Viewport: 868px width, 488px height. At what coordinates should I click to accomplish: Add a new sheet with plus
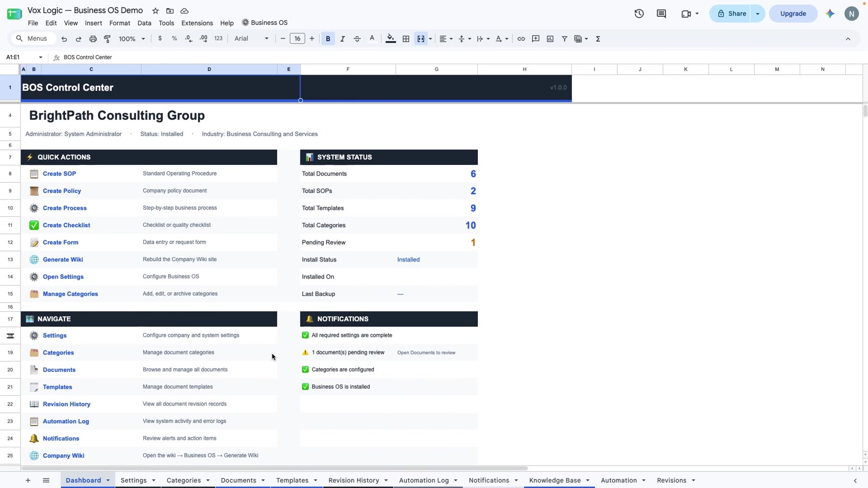point(28,480)
